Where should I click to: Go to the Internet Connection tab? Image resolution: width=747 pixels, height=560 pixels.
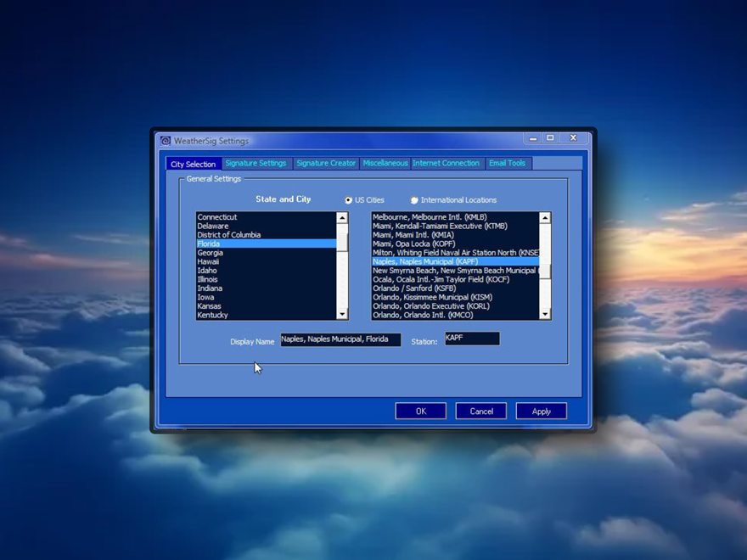click(446, 163)
